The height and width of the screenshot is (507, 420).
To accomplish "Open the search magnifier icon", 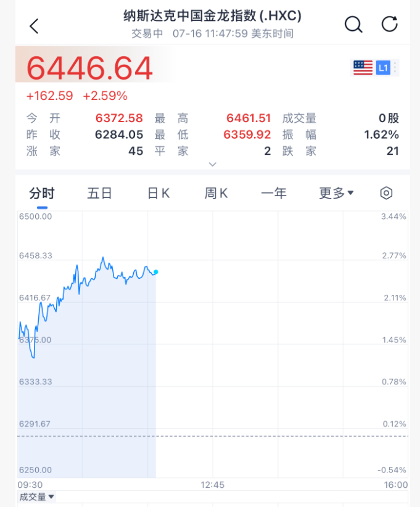I will (353, 25).
